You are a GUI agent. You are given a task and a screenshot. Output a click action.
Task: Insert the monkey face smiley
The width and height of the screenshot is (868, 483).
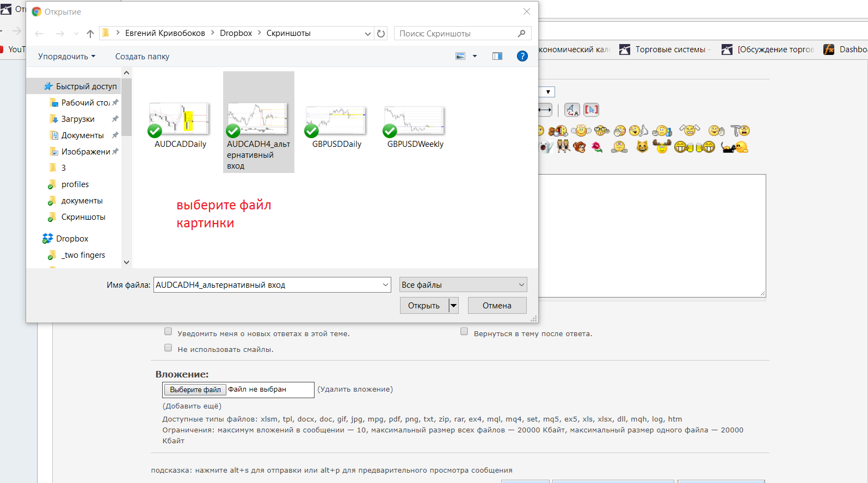(x=579, y=147)
